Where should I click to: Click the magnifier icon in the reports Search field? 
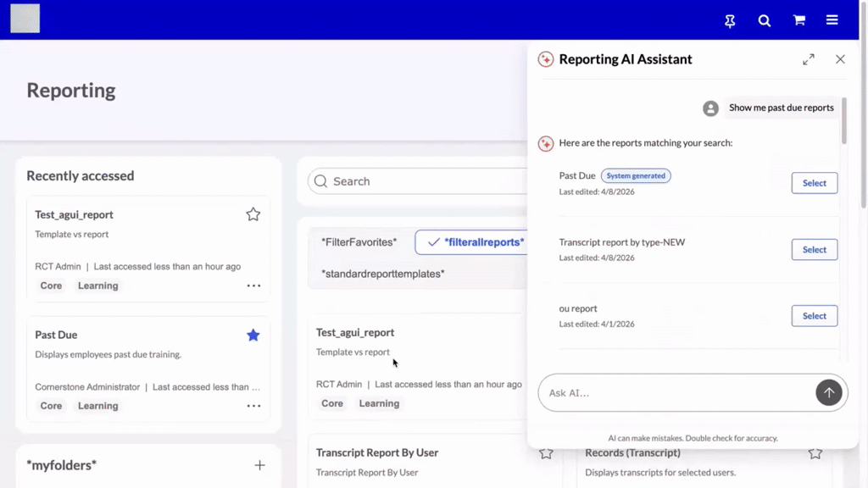point(320,181)
